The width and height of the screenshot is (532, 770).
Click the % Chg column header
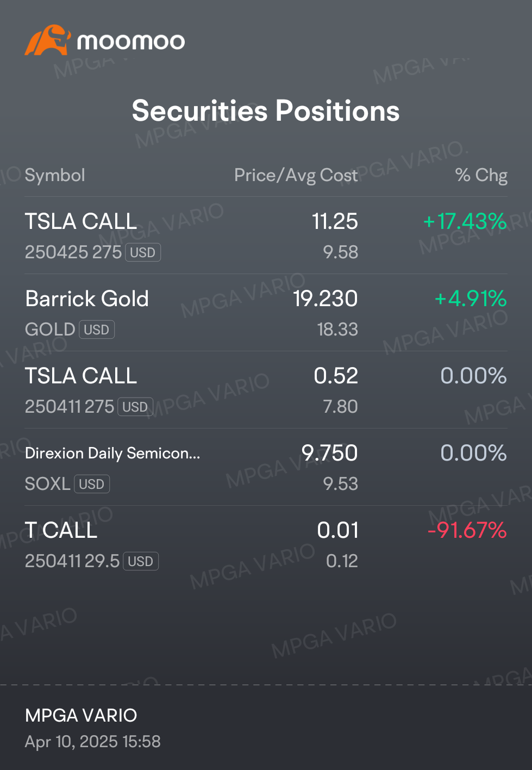point(481,175)
